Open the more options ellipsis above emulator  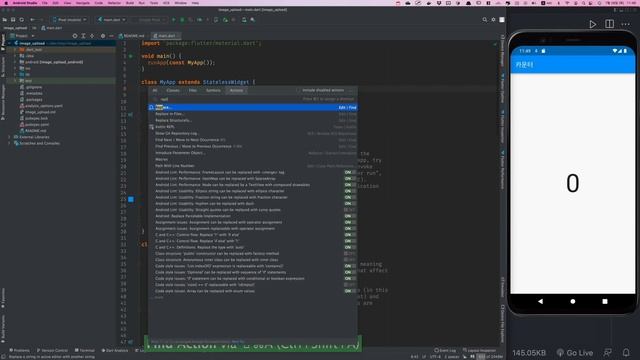(x=625, y=24)
